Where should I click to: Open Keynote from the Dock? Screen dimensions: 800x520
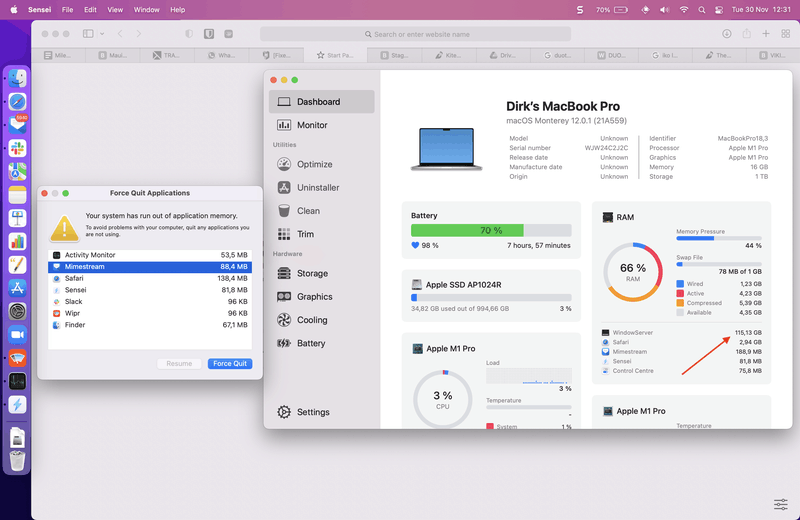pos(17,218)
